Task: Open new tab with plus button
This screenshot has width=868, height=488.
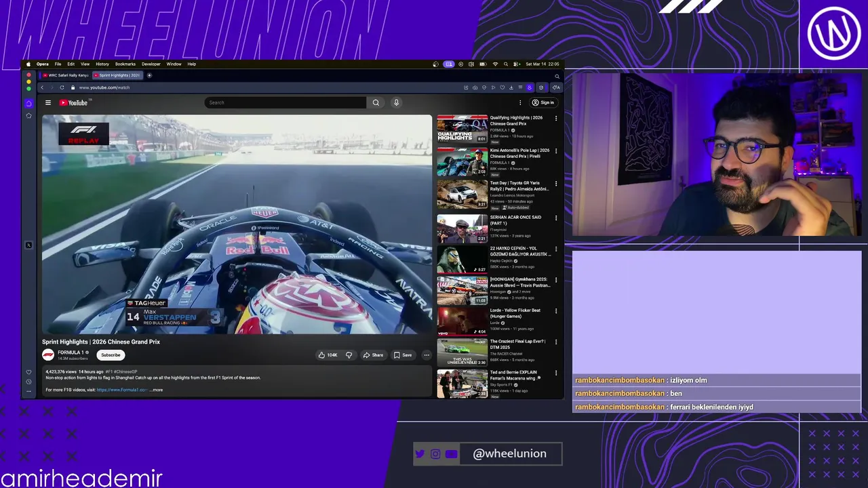Action: [x=149, y=75]
